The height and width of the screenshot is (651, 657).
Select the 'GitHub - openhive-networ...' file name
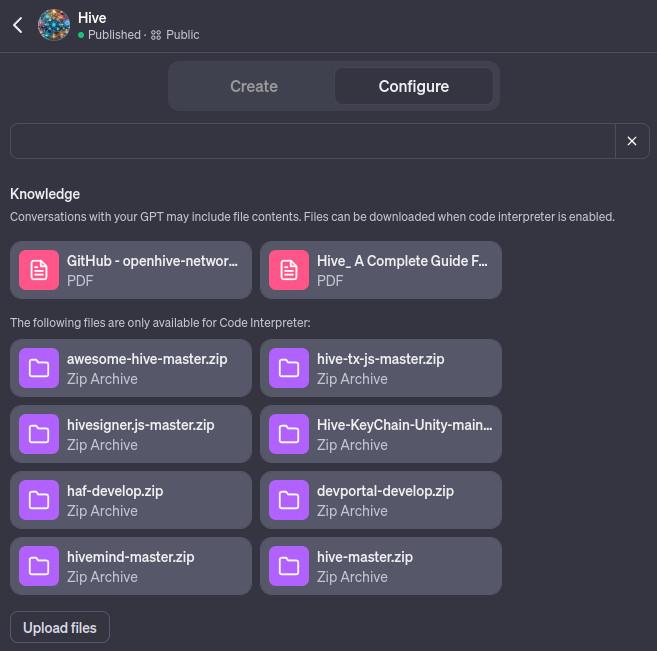[153, 261]
